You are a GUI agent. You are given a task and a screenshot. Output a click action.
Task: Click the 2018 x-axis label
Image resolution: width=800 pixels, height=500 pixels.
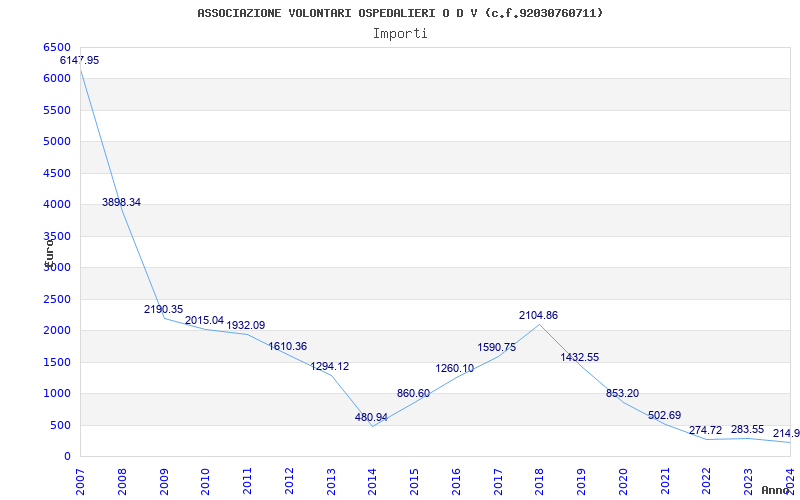(540, 482)
